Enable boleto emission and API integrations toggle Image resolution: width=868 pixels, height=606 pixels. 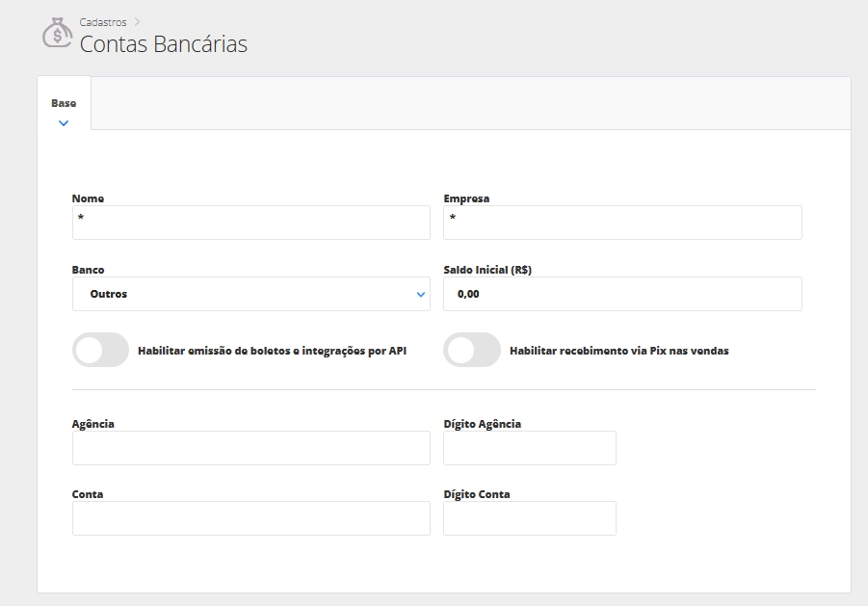coord(100,351)
